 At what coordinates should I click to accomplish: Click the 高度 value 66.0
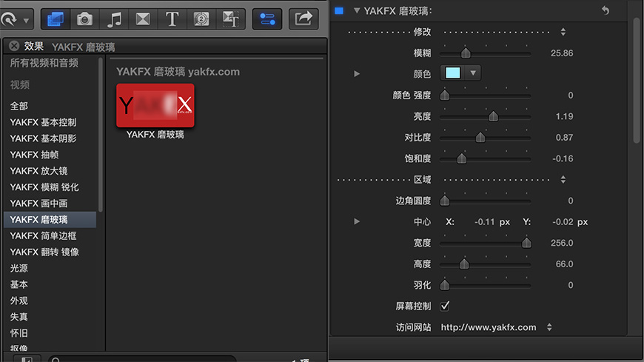564,264
